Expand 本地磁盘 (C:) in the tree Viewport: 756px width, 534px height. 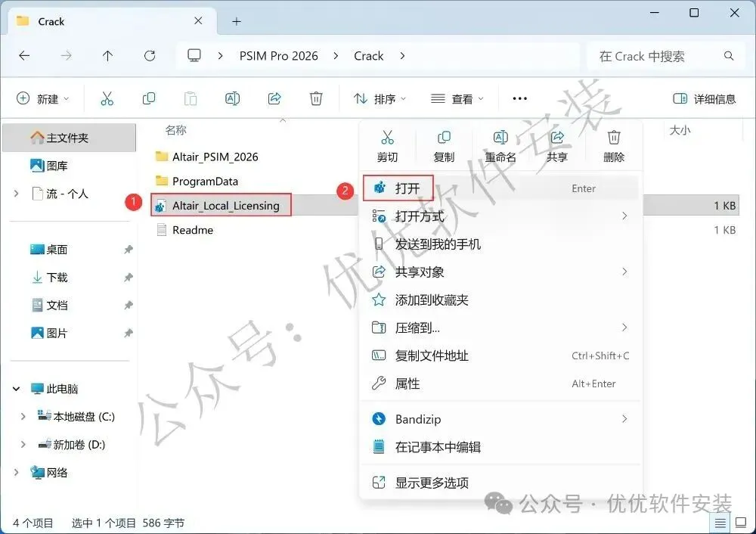(23, 416)
